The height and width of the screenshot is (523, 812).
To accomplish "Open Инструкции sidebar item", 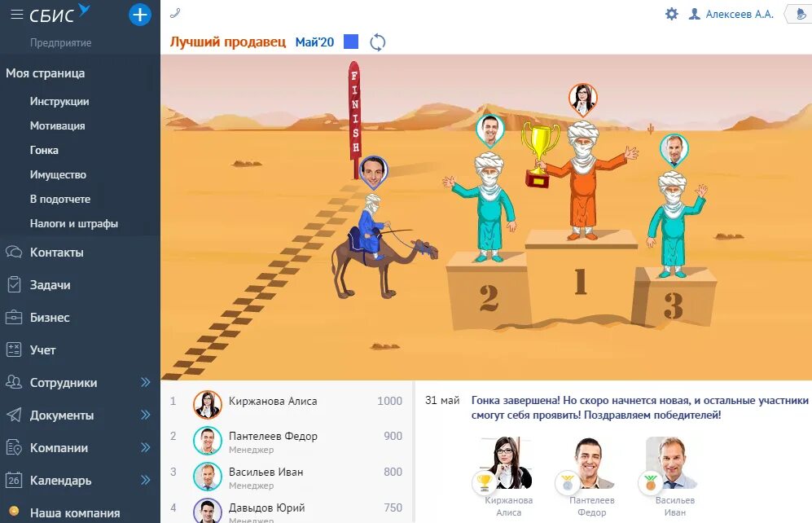I will tap(59, 102).
